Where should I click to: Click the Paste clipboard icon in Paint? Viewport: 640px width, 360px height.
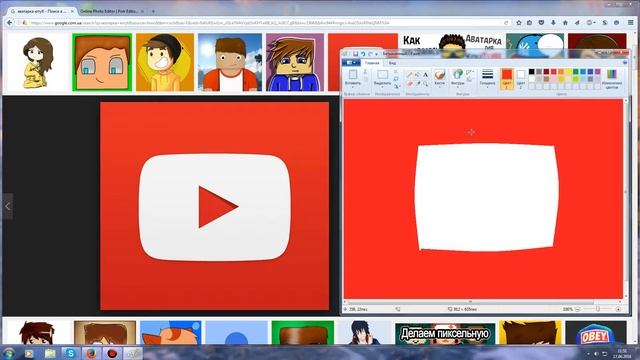pos(353,75)
